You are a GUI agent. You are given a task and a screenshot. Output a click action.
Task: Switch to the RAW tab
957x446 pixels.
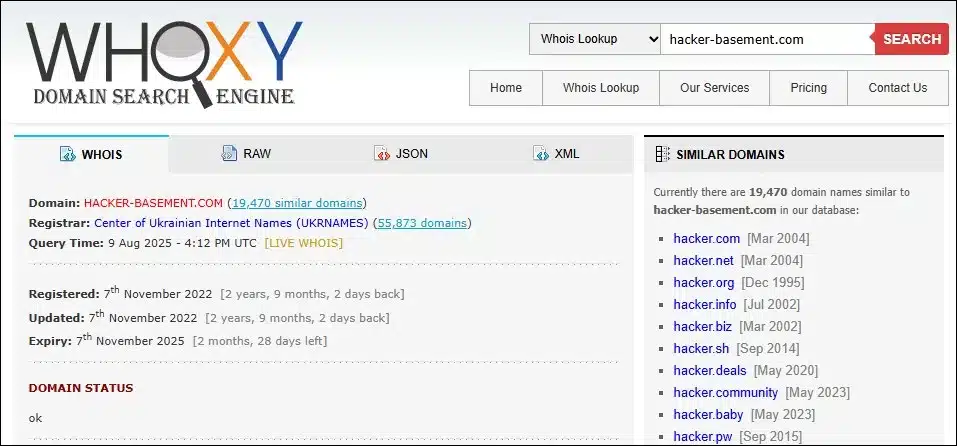[x=247, y=154]
